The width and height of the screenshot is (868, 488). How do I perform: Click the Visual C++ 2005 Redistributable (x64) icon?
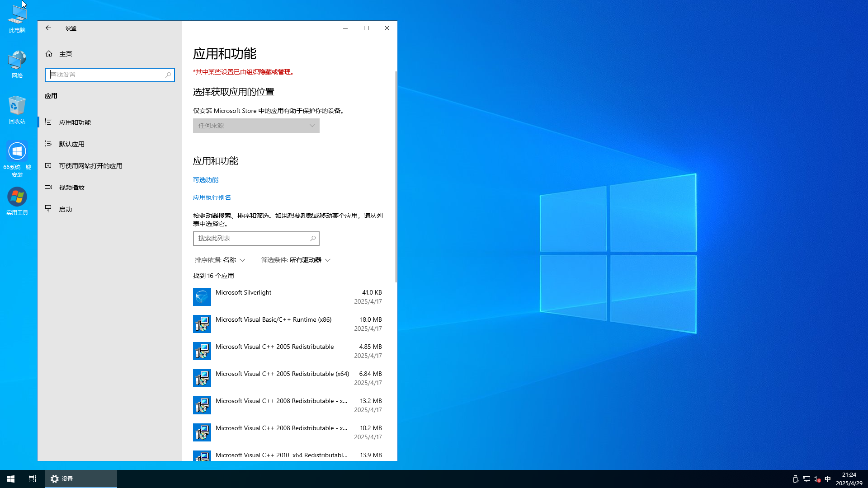pyautogui.click(x=202, y=378)
